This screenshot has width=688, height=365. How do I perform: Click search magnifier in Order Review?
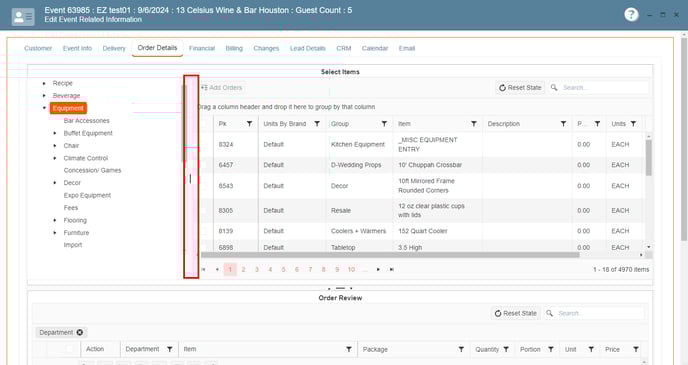[x=549, y=313]
